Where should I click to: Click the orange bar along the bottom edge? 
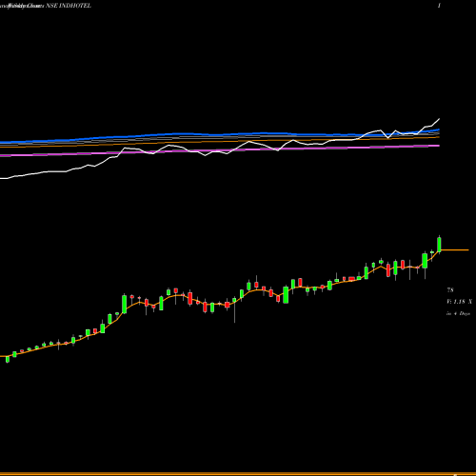click(238, 474)
